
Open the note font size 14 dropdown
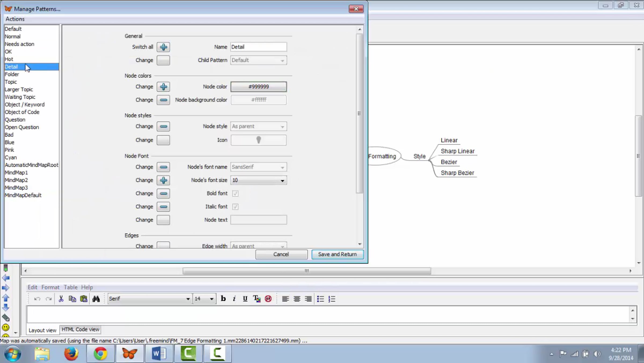[x=204, y=299]
